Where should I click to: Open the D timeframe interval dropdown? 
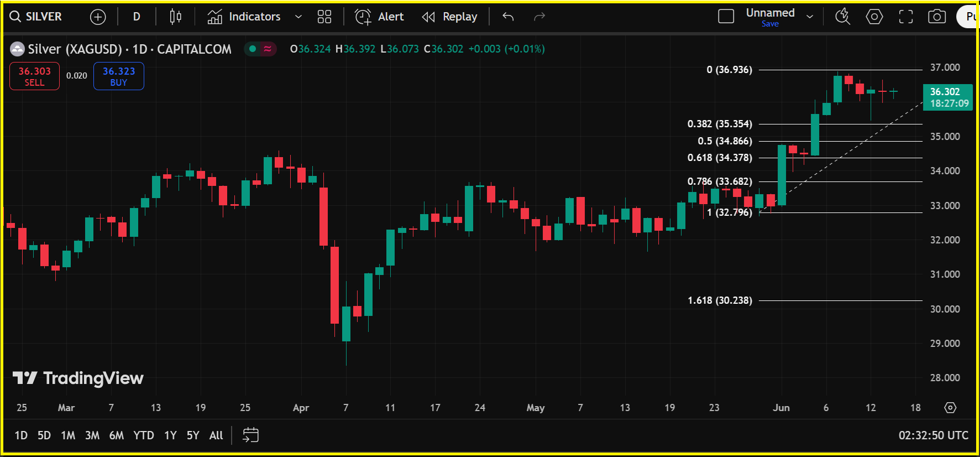click(x=137, y=17)
